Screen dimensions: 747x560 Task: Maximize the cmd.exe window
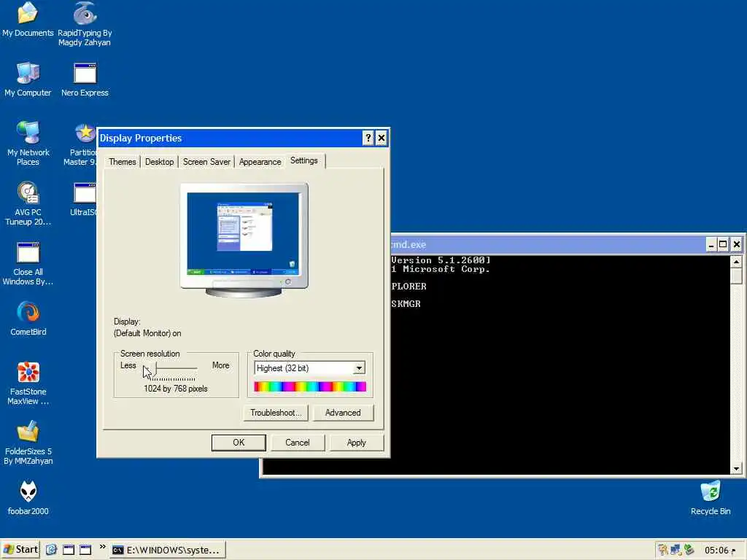[723, 245]
